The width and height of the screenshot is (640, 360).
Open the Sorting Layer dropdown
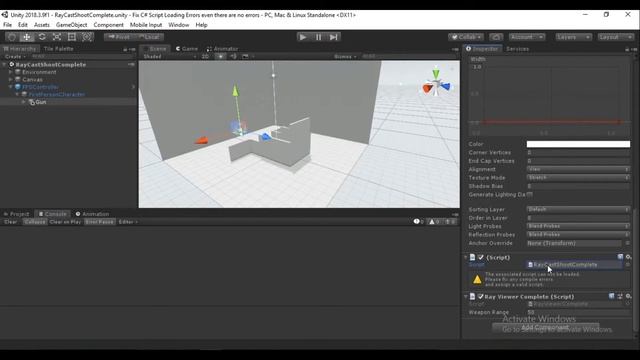[x=578, y=209]
